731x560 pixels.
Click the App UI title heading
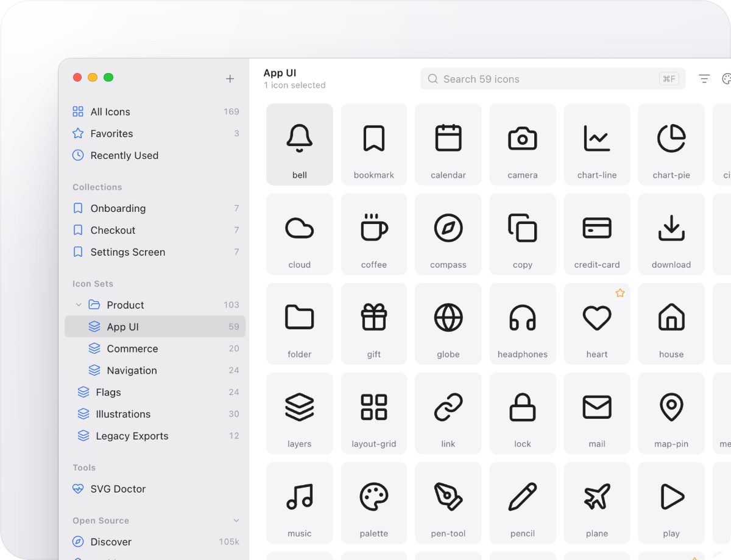280,73
